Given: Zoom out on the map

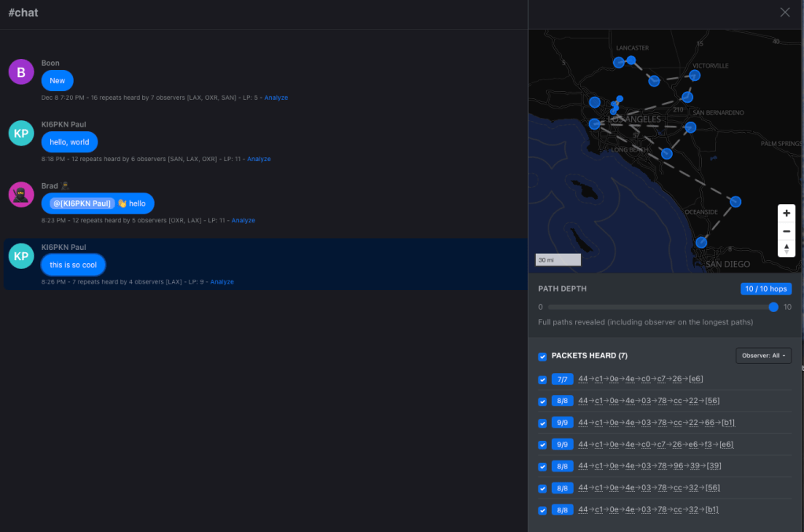Looking at the screenshot, I should click(786, 231).
